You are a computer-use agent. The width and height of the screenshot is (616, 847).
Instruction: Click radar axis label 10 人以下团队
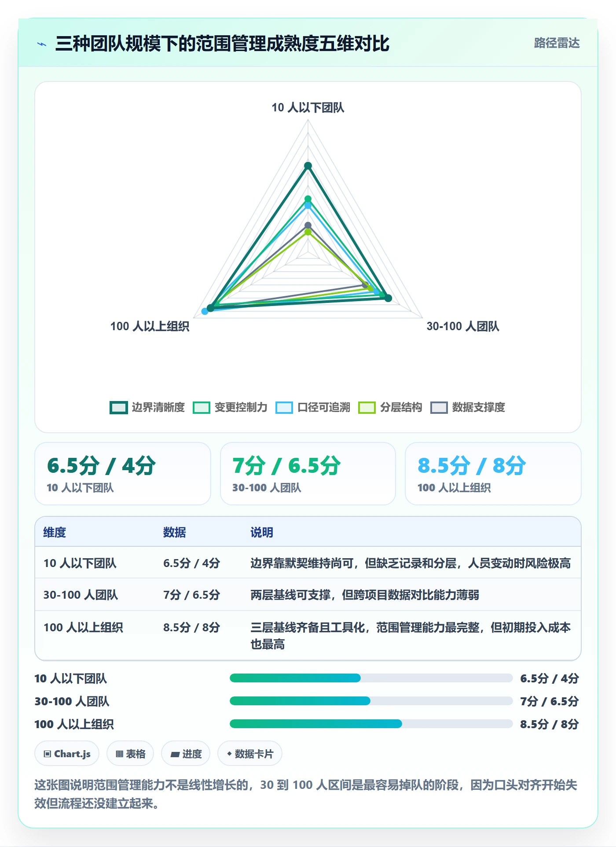pyautogui.click(x=308, y=107)
